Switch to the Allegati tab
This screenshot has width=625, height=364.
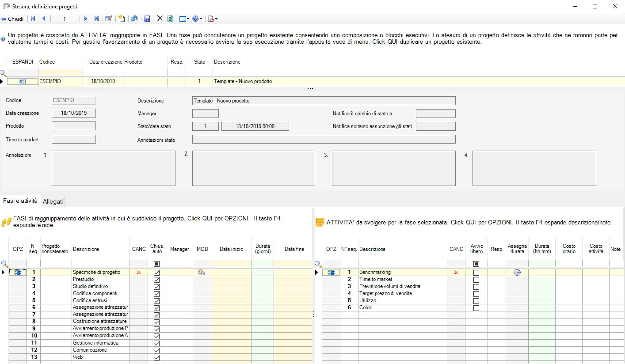coord(53,201)
